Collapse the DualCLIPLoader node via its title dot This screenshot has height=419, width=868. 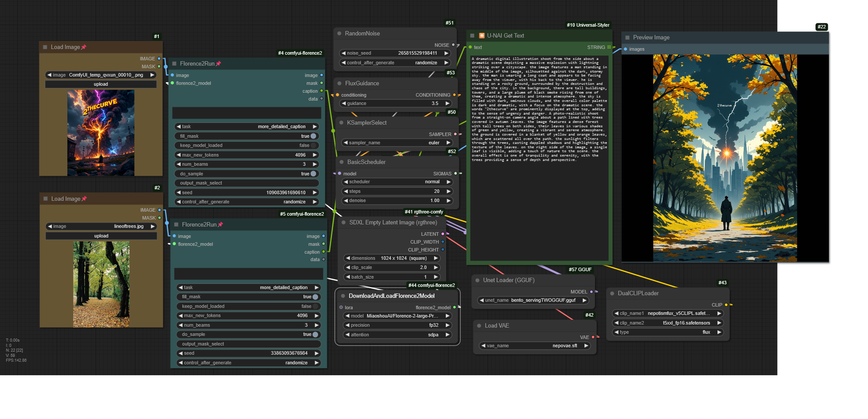pos(612,293)
